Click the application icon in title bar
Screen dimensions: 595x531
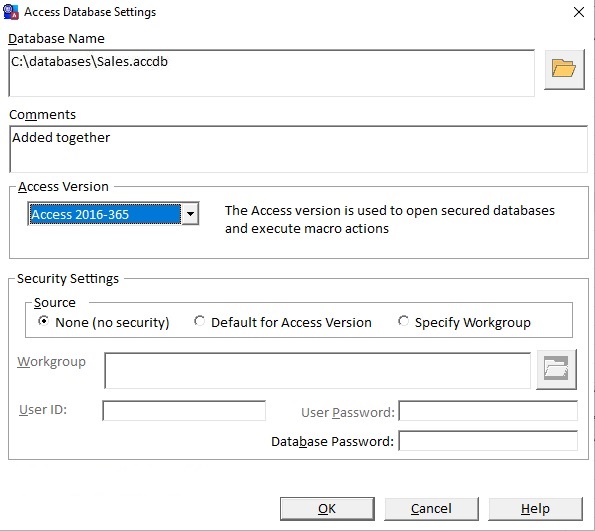(10, 12)
